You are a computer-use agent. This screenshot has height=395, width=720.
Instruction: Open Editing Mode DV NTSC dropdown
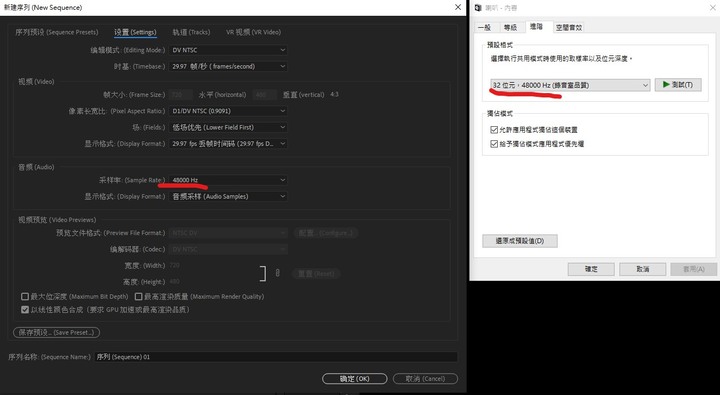228,50
